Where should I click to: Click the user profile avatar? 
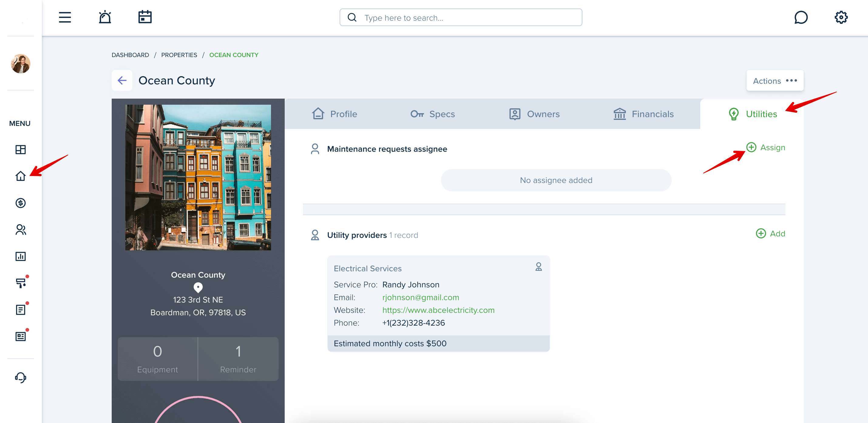pos(21,63)
